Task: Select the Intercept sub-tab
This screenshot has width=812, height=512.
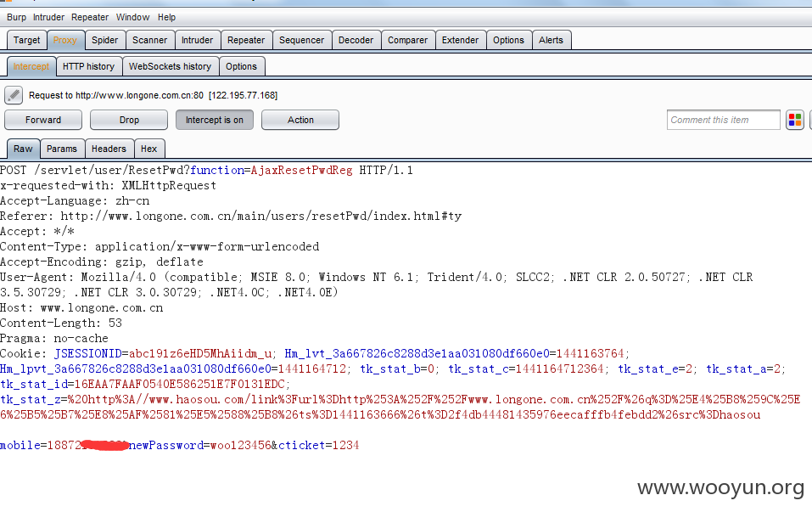Action: [x=31, y=66]
